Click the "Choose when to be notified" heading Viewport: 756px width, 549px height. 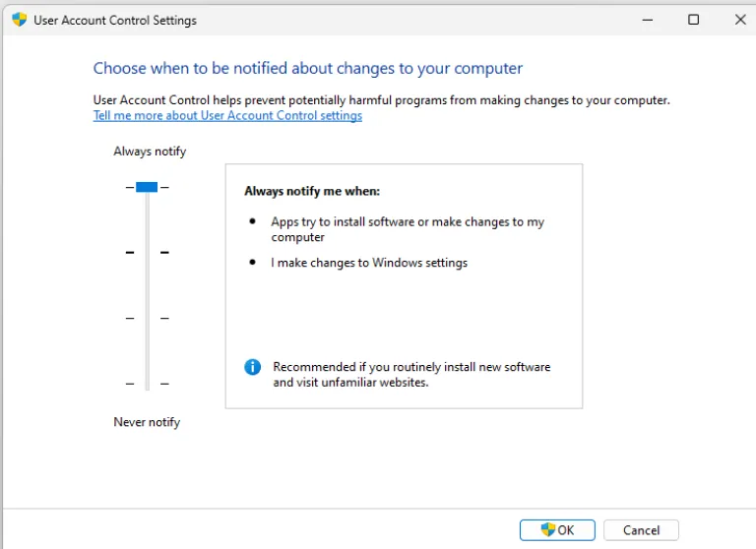pyautogui.click(x=308, y=69)
